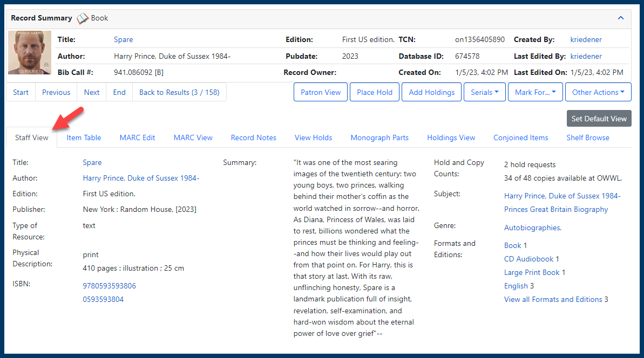Viewport: 644px width, 358px height.
Task: Click Large Print Book format link
Action: pos(532,272)
